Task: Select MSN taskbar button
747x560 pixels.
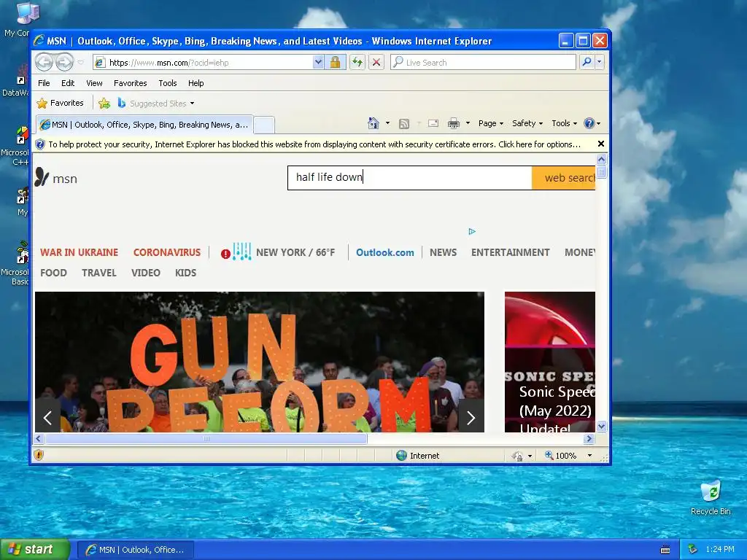Action: [135, 550]
